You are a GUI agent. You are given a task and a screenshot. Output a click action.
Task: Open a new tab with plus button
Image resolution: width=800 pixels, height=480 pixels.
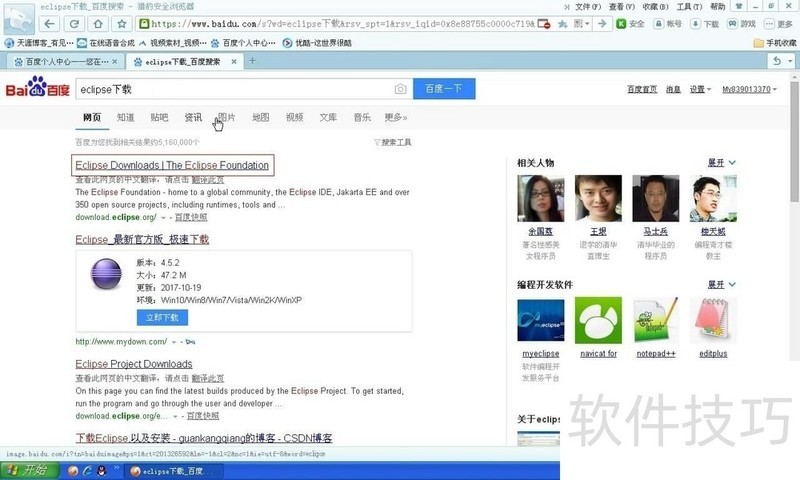coord(252,61)
